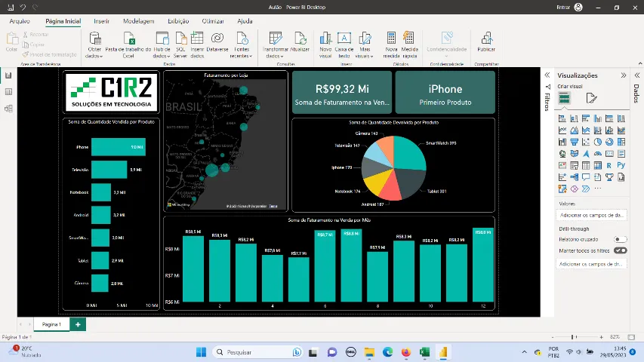This screenshot has width=644, height=362.
Task: Switch to table data view in left sidebar
Action: coord(8,92)
